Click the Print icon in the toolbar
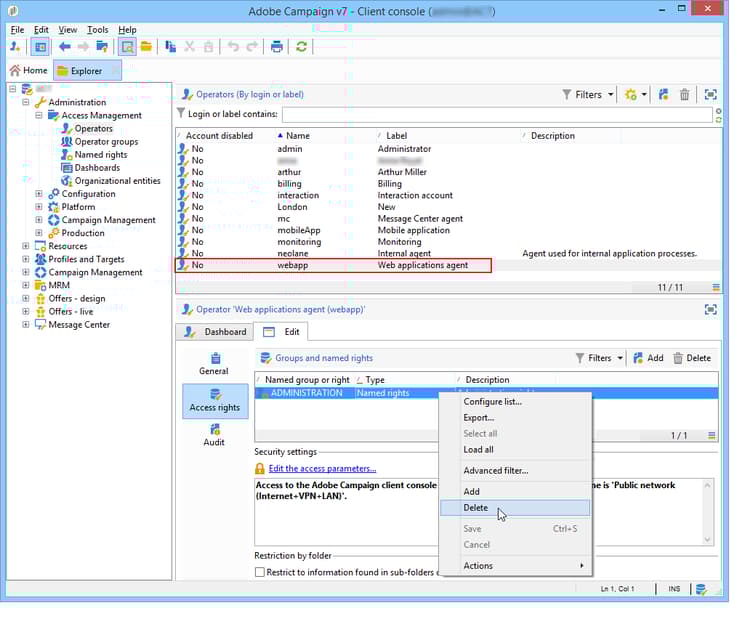The height and width of the screenshot is (624, 750). click(277, 47)
